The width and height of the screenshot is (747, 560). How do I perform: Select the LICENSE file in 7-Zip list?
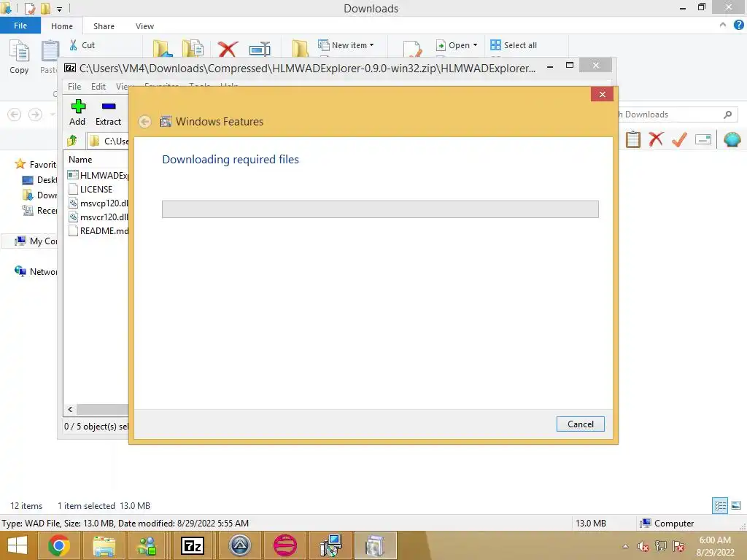point(97,190)
